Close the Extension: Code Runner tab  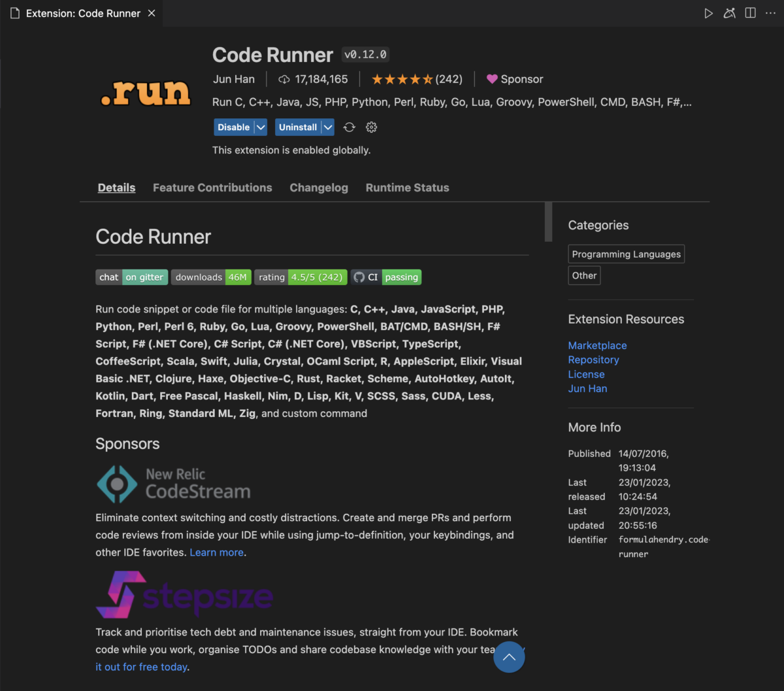(x=152, y=13)
